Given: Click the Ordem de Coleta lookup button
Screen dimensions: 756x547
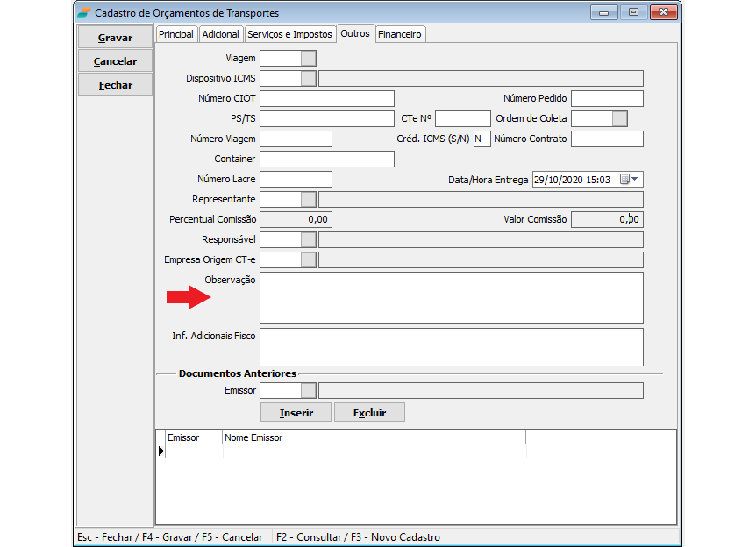Looking at the screenshot, I should pos(619,119).
